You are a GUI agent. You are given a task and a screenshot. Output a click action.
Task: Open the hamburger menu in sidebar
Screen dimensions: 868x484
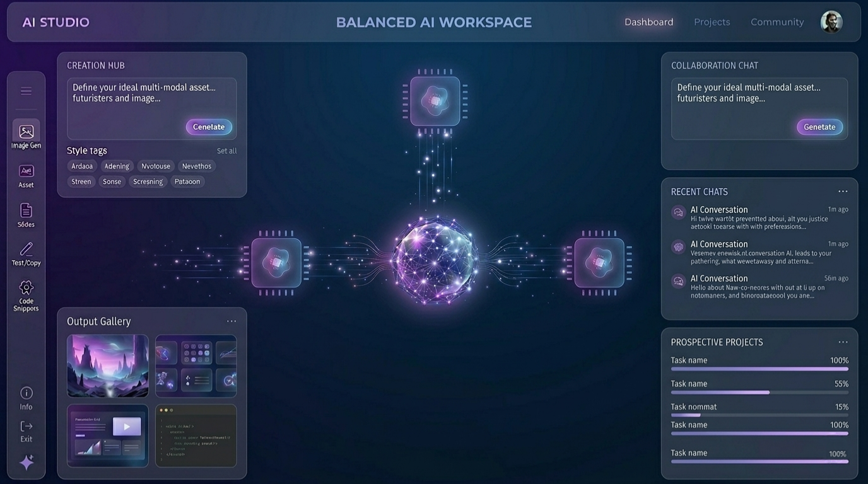[x=26, y=91]
